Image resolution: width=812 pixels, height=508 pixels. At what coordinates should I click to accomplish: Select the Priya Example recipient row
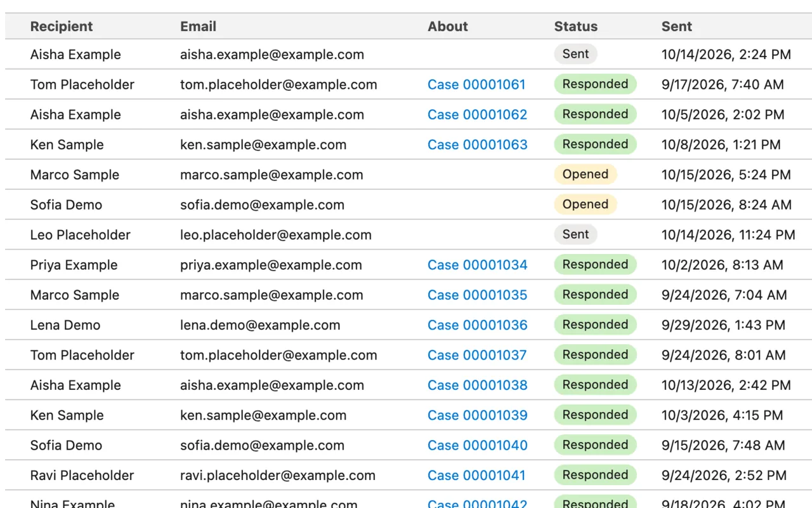tap(409, 265)
